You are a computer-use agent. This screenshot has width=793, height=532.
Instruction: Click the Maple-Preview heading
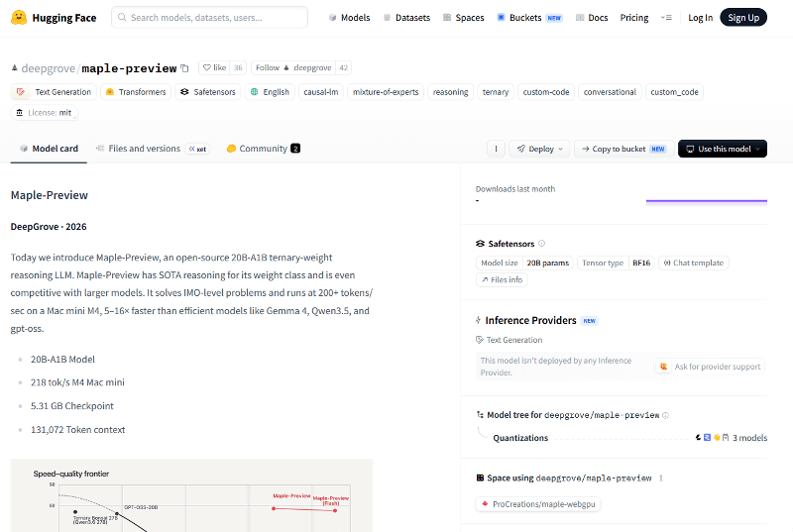click(x=49, y=195)
